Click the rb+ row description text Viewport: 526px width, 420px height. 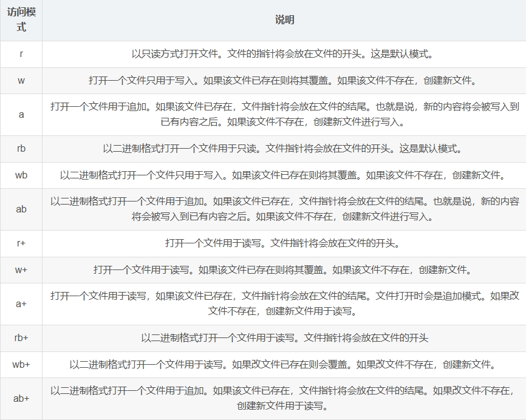point(284,337)
